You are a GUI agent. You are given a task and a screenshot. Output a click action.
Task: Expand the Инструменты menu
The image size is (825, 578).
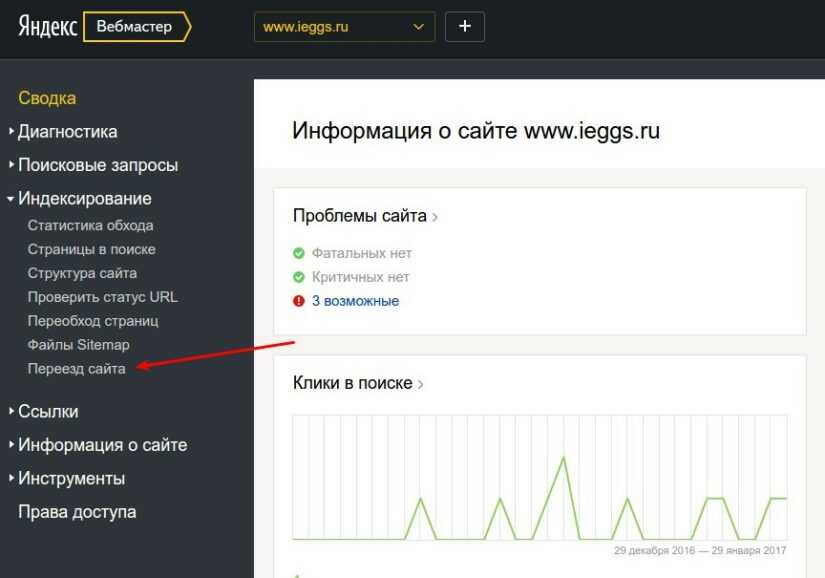point(72,479)
